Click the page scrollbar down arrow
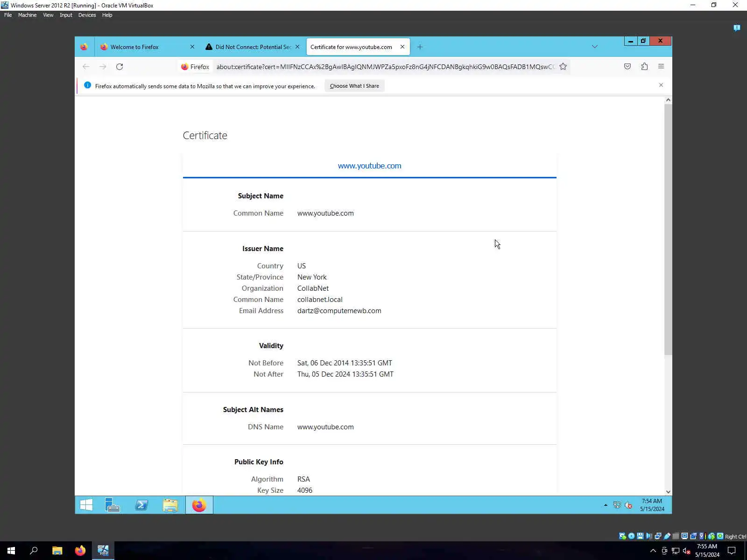 (668, 491)
